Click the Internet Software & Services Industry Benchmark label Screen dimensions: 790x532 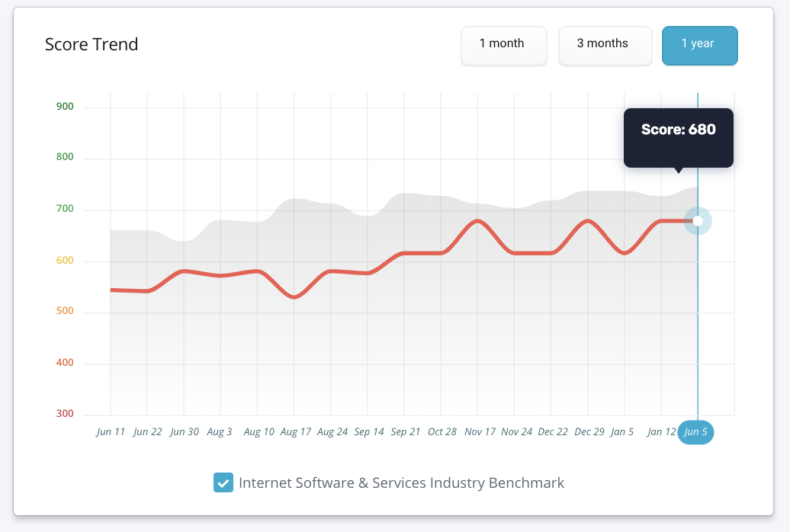tap(401, 483)
